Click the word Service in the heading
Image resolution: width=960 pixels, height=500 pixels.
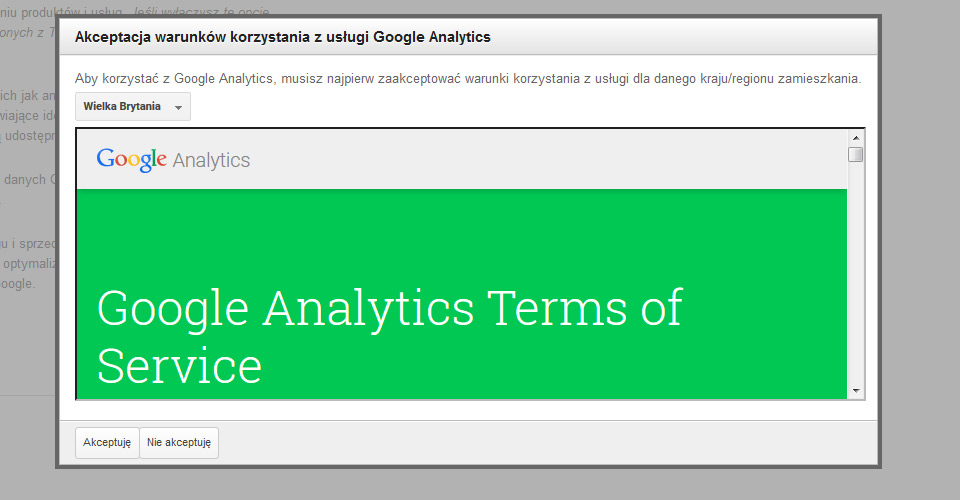(179, 365)
